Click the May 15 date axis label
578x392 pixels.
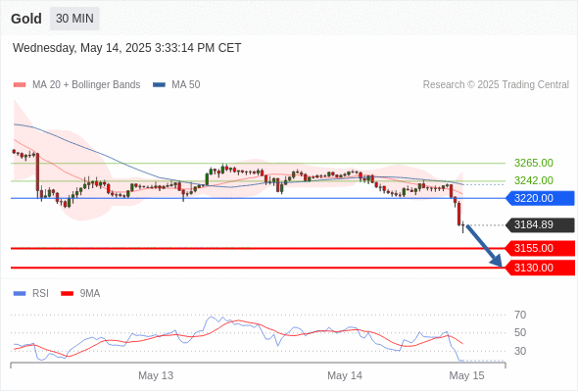466,375
